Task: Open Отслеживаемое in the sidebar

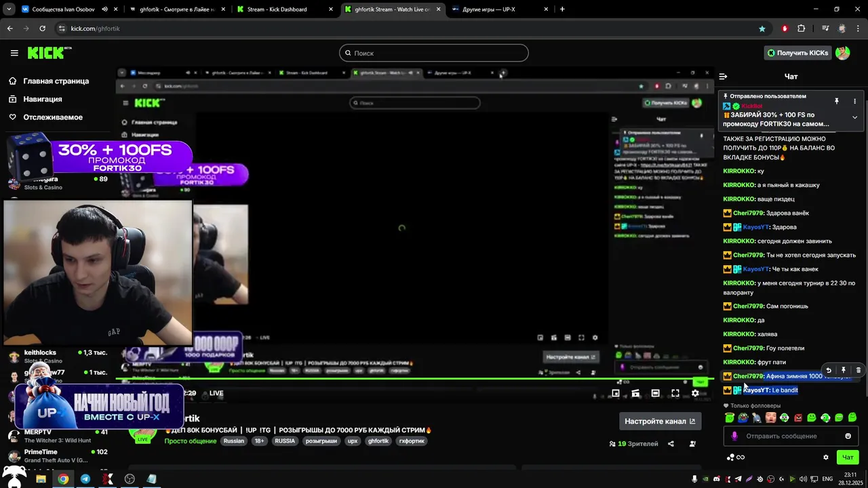Action: click(45, 117)
